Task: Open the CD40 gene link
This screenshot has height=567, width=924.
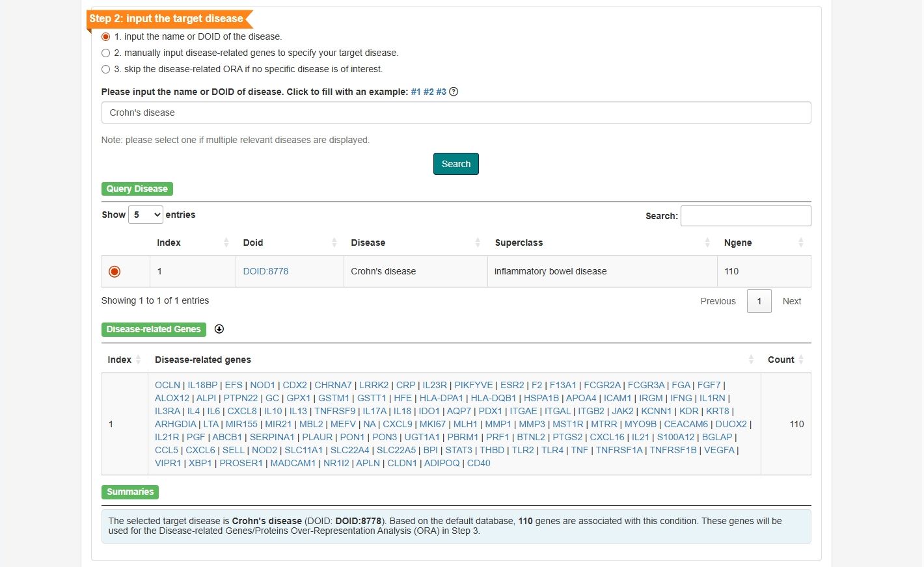Action: [x=479, y=463]
